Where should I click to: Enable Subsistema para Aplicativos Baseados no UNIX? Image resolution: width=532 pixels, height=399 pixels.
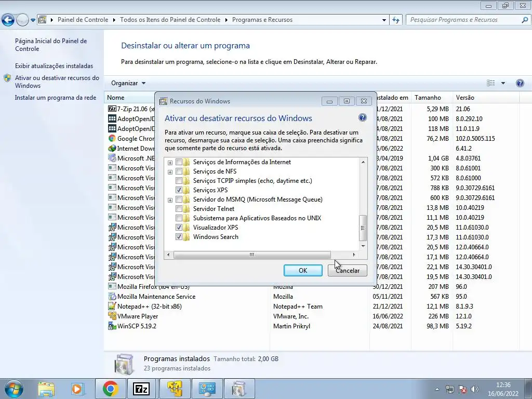pos(179,218)
